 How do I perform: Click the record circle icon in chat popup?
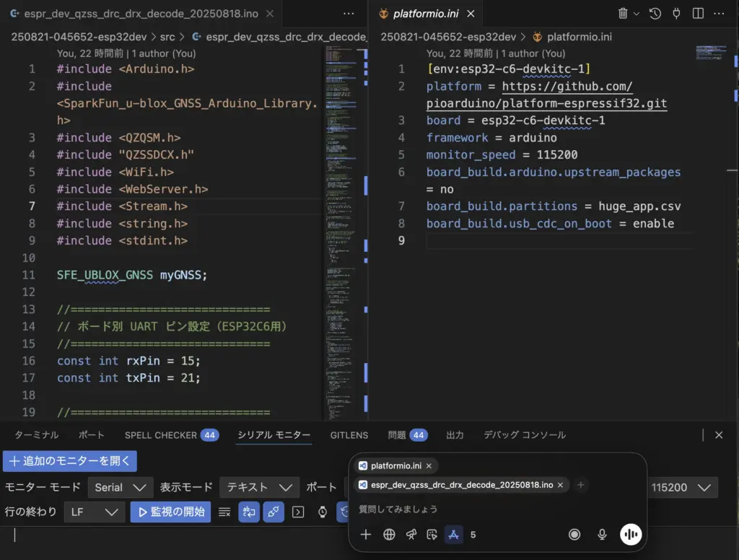574,534
